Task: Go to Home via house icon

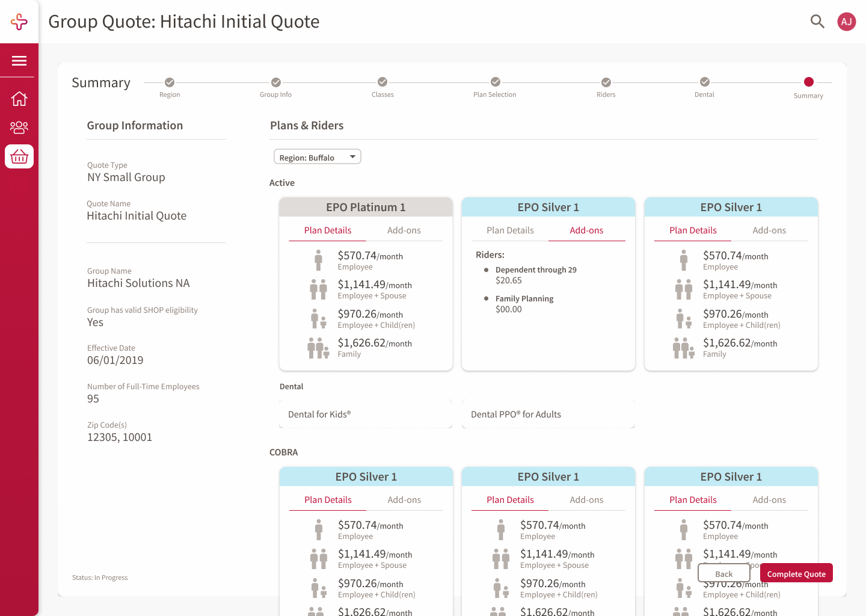Action: click(x=19, y=98)
